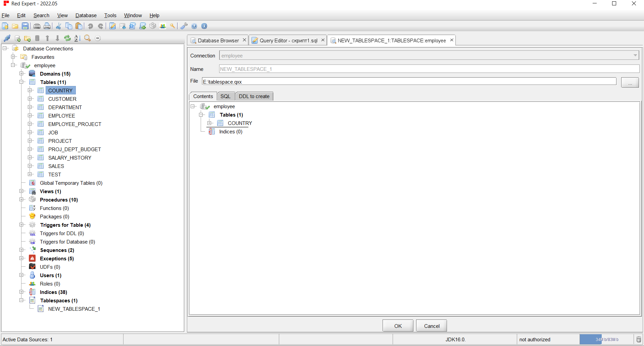The image size is (644, 346).
Task: Open the User Manager toolbar icon
Action: 163,26
